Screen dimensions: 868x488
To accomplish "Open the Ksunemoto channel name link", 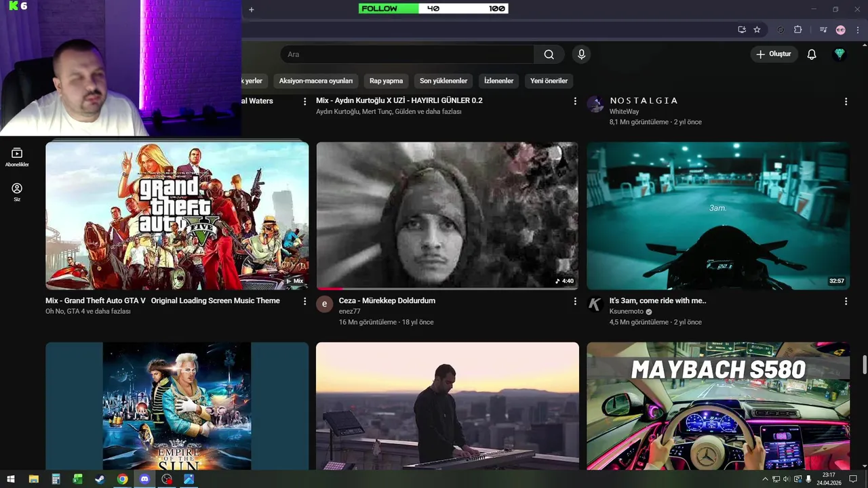I will tap(627, 312).
